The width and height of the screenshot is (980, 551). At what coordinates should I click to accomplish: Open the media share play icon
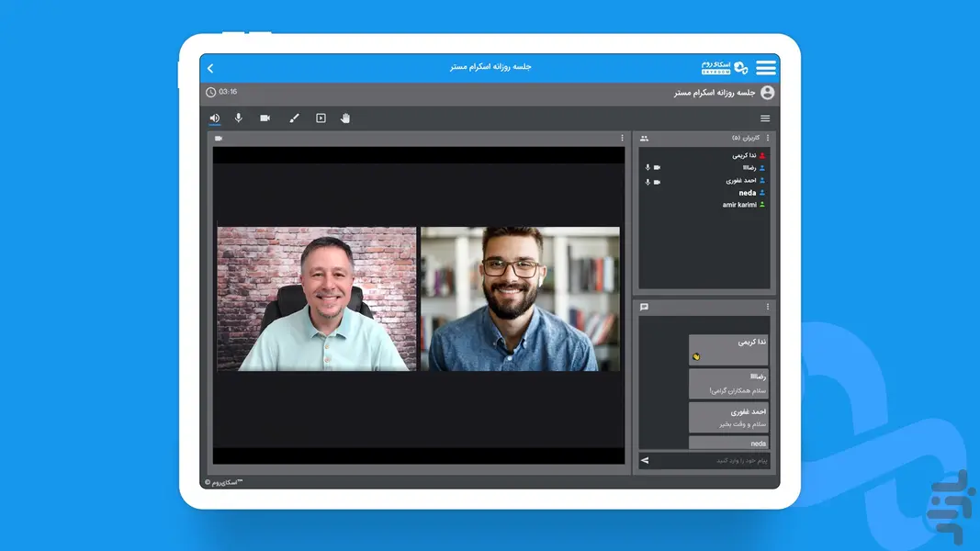point(321,118)
